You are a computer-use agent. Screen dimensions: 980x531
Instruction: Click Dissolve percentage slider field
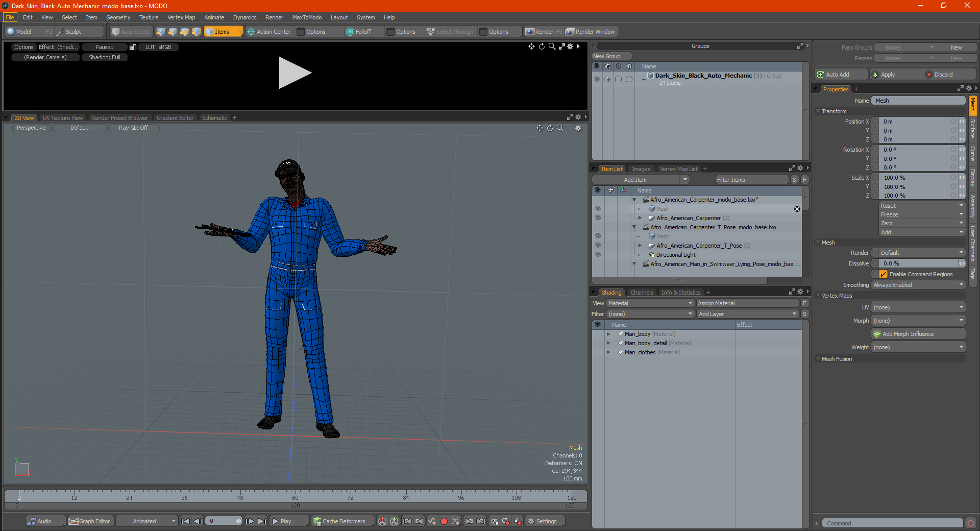pyautogui.click(x=918, y=263)
